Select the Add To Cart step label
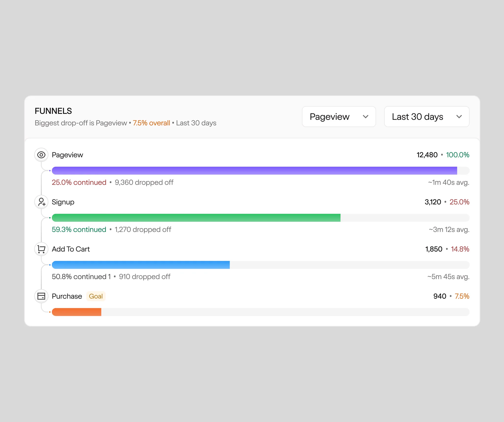The height and width of the screenshot is (422, 504). click(71, 249)
